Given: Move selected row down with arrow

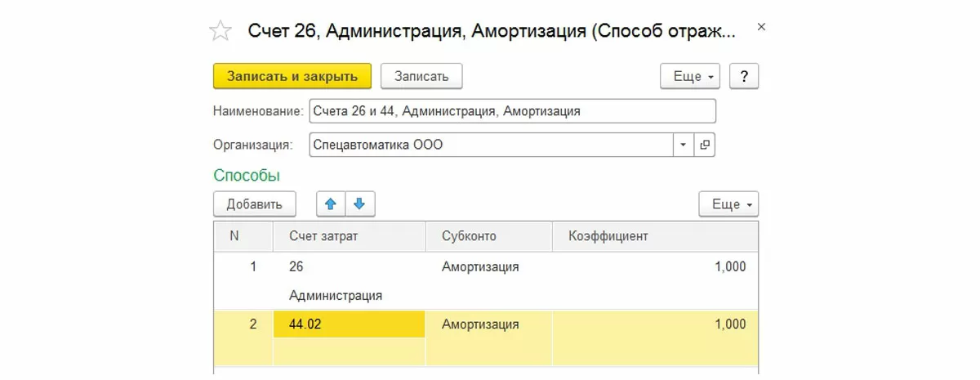Looking at the screenshot, I should coord(360,204).
